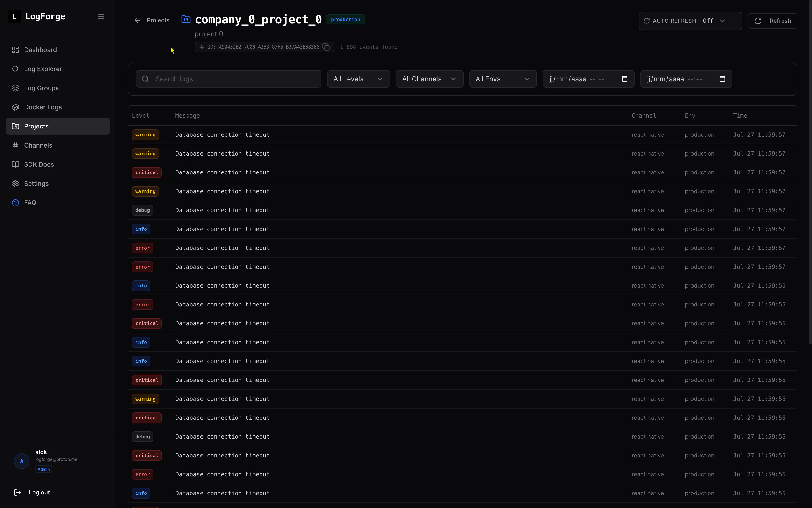The width and height of the screenshot is (812, 508).
Task: Open calendar picker of second date field
Action: [x=722, y=79]
